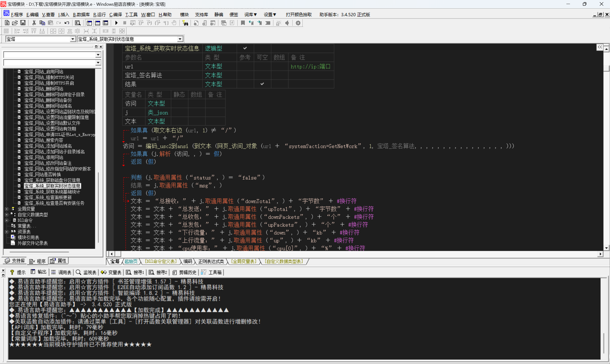The image size is (610, 364).
Task: Click the Save floppy disk icon
Action: point(23,23)
